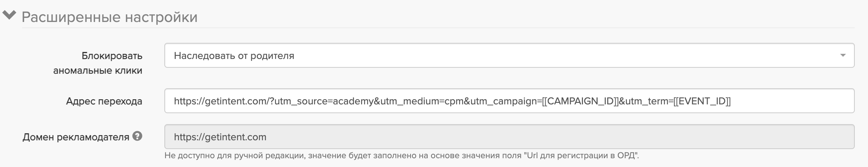Viewport: 868px width, 167px height.
Task: Place cursor on [[CAMPAIGN_ID]] macro in URL
Action: pos(580,101)
